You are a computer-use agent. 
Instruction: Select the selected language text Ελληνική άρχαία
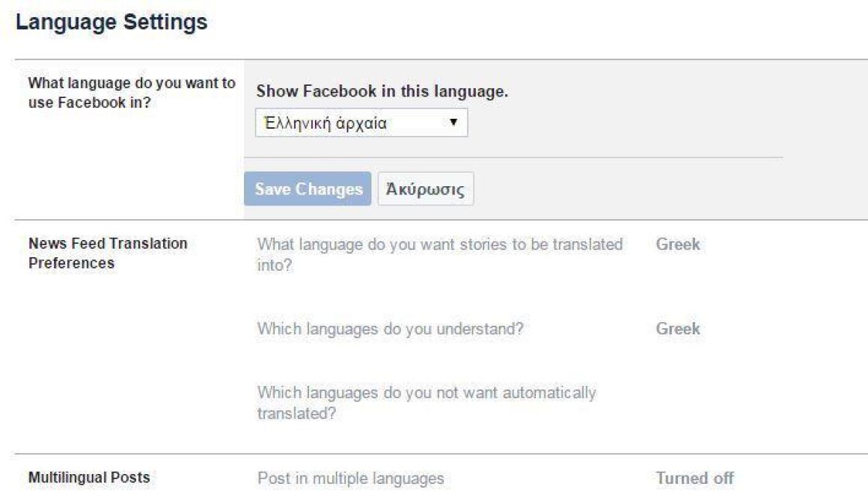[x=325, y=123]
